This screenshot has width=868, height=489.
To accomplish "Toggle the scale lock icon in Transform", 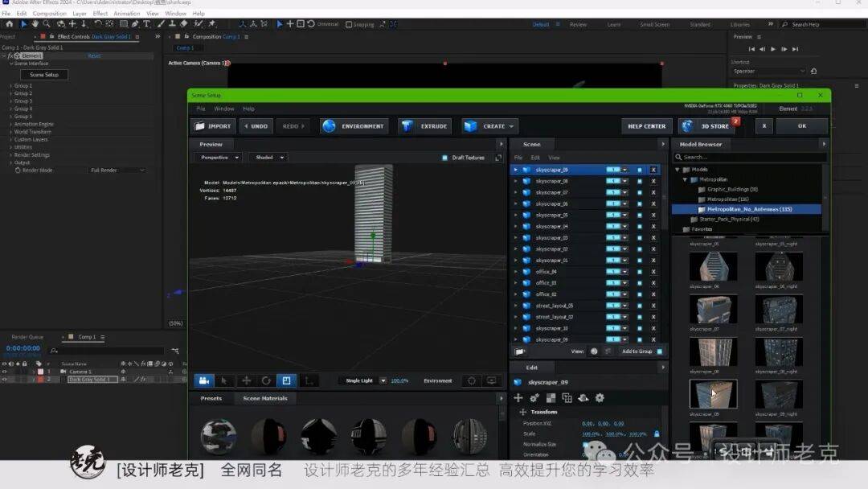I will click(x=657, y=434).
